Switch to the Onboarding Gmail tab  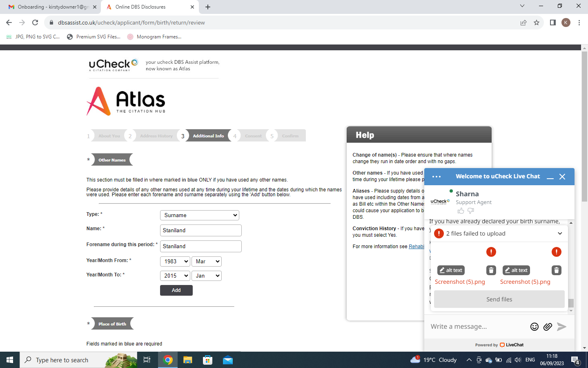point(51,7)
